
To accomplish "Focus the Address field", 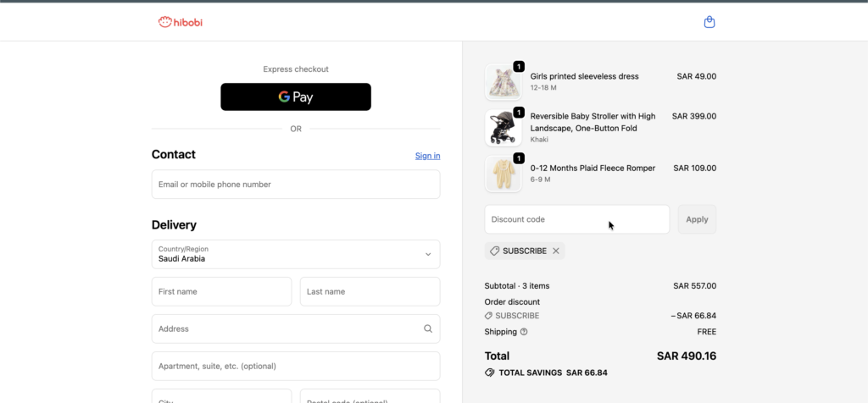I will coord(296,329).
